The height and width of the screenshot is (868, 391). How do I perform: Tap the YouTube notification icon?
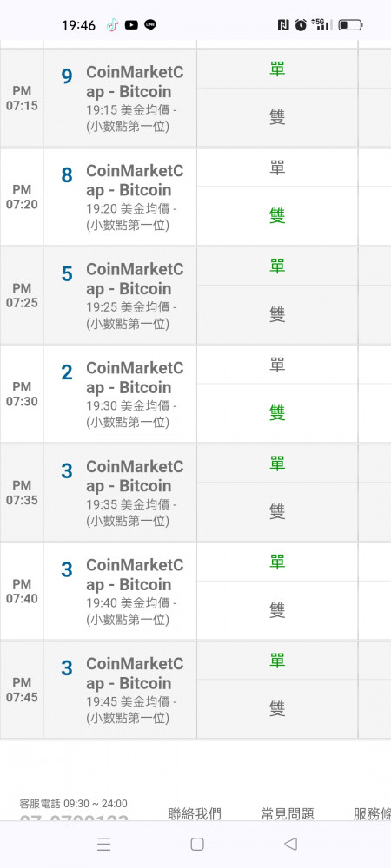[x=131, y=25]
